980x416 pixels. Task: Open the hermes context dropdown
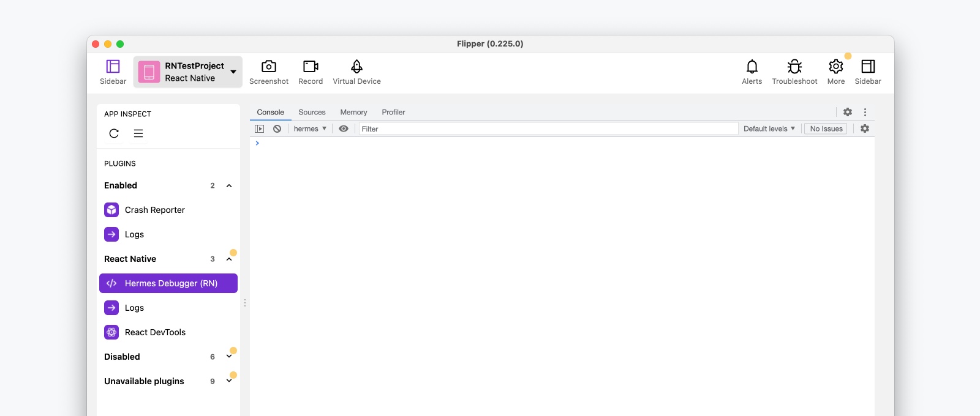pyautogui.click(x=310, y=128)
